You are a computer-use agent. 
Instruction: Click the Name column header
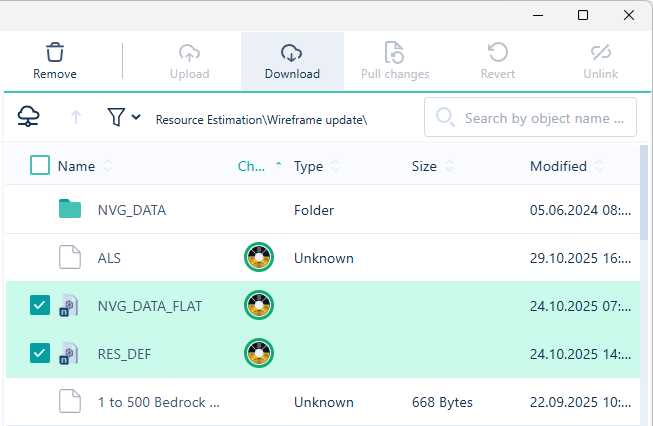tap(76, 166)
